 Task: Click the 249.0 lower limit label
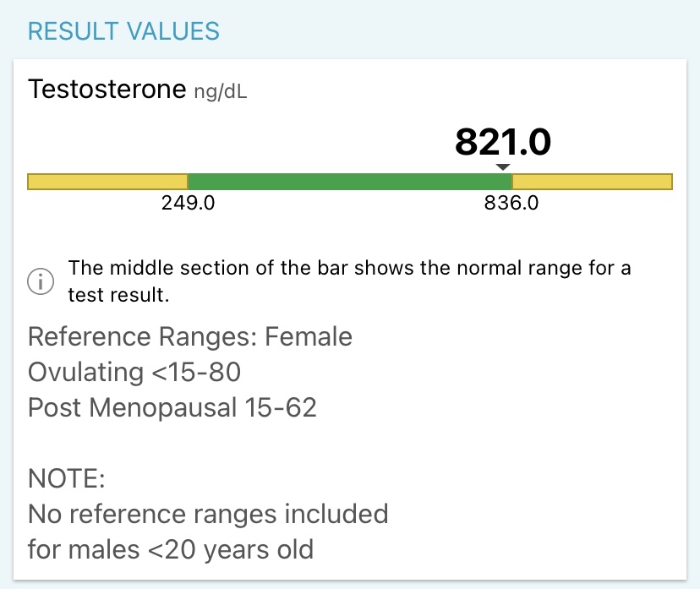(189, 204)
